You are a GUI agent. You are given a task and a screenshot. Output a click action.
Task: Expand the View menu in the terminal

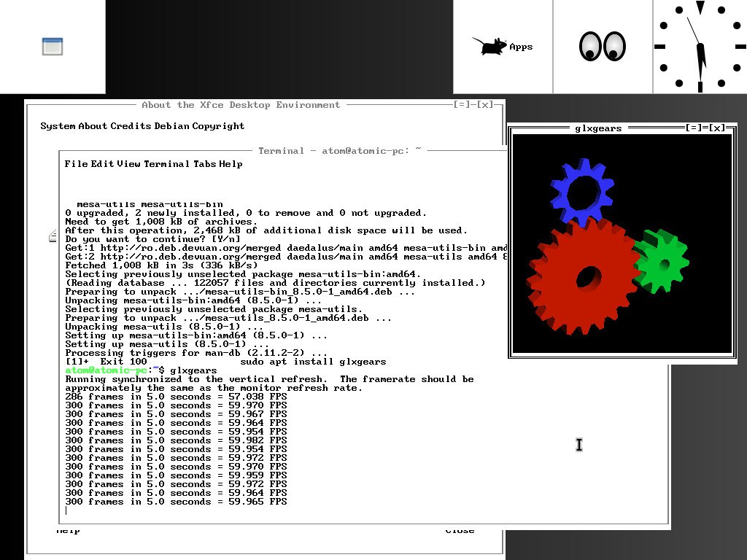click(x=128, y=164)
